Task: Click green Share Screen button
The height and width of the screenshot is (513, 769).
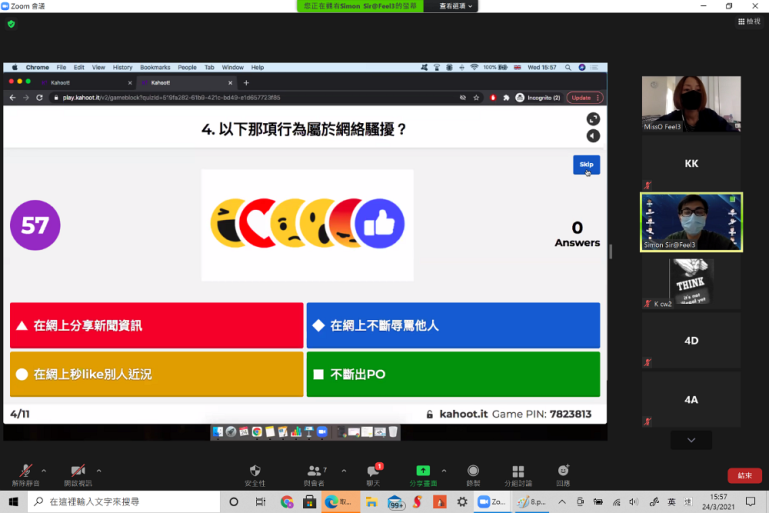Action: (423, 475)
